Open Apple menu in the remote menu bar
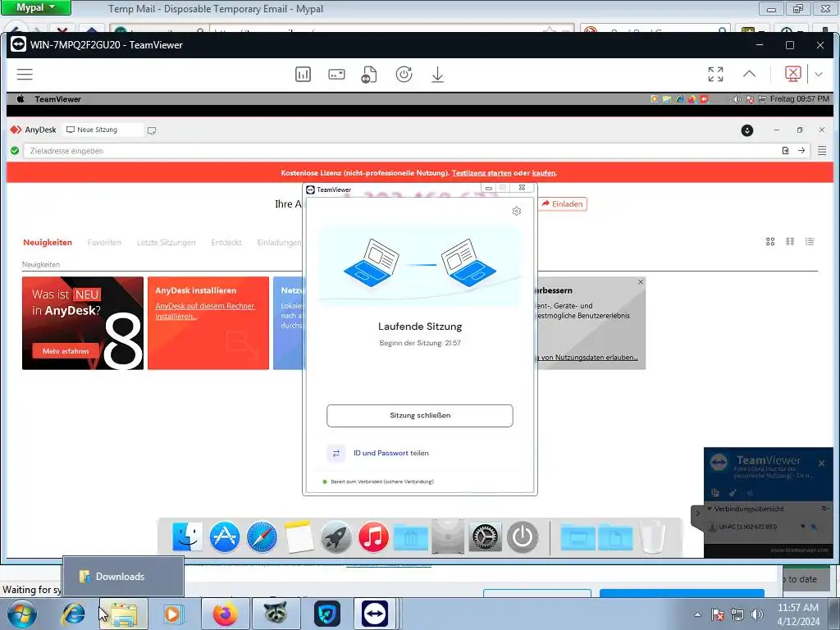Viewport: 840px width, 630px height. 21,99
